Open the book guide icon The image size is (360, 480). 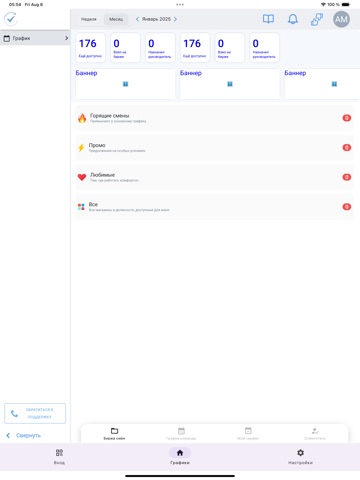tap(268, 19)
